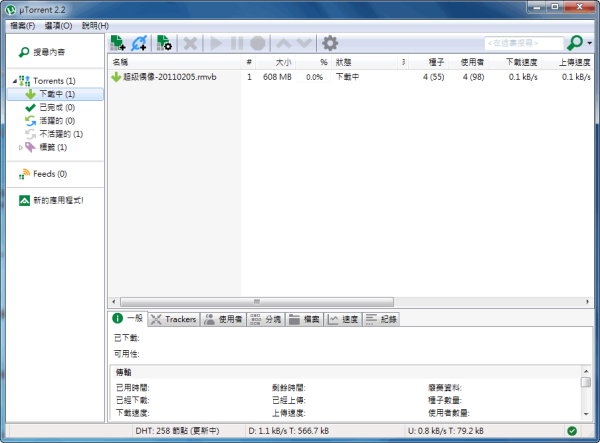The image size is (600, 443).
Task: Click the Stop torrent toolbar icon
Action: click(258, 43)
